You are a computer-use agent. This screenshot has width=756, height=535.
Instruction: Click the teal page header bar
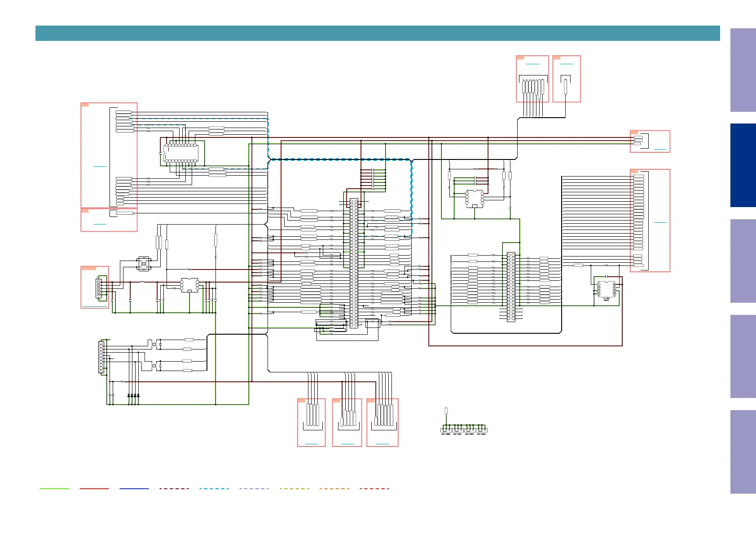378,33
